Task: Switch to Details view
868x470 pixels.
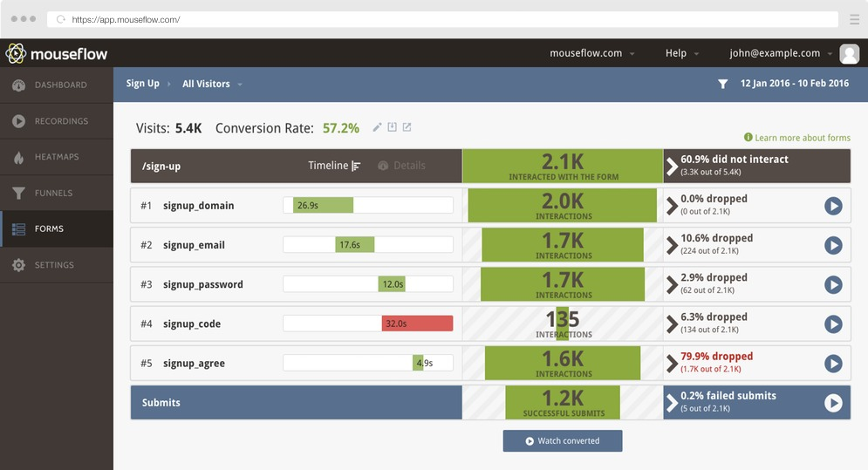Action: click(402, 166)
